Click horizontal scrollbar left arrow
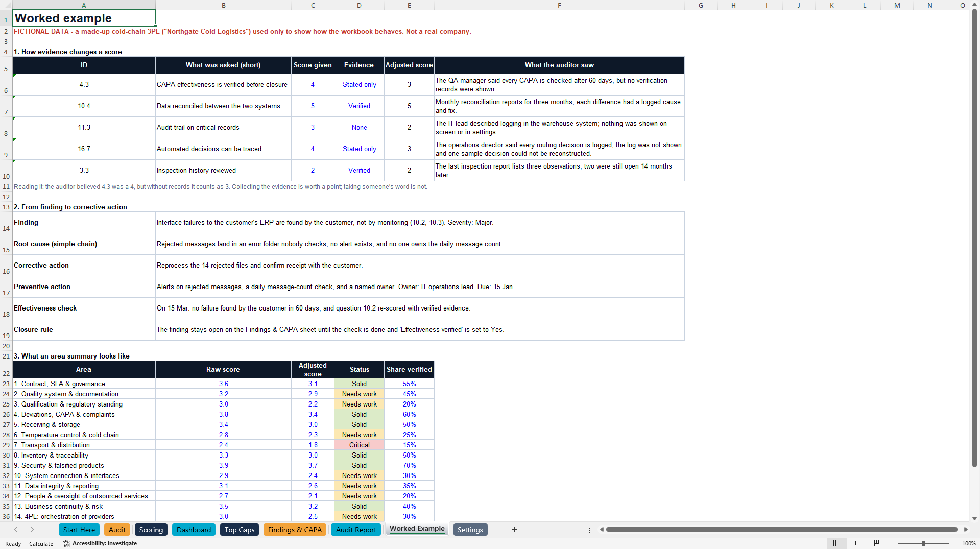This screenshot has width=980, height=549. click(x=602, y=530)
